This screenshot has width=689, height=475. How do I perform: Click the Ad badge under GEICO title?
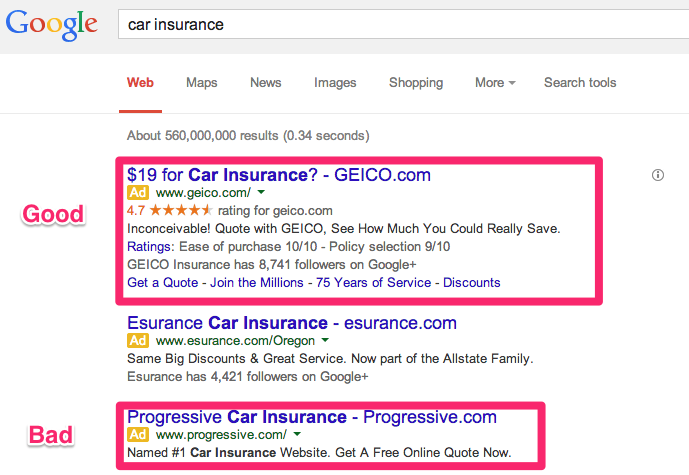[x=138, y=192]
